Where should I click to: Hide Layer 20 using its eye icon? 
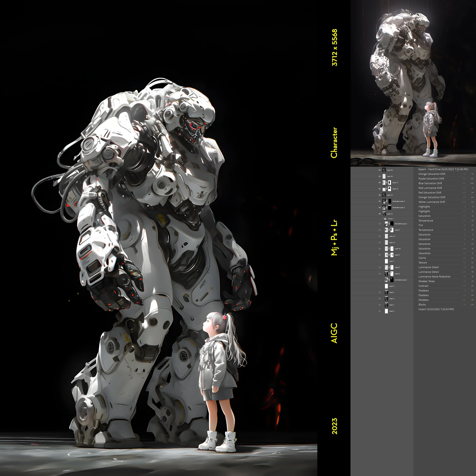379,170
